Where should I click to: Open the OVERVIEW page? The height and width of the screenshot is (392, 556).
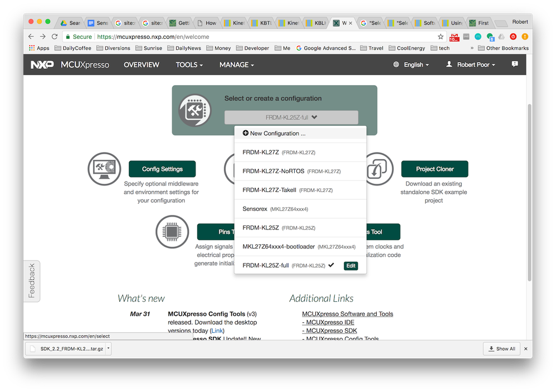(142, 65)
